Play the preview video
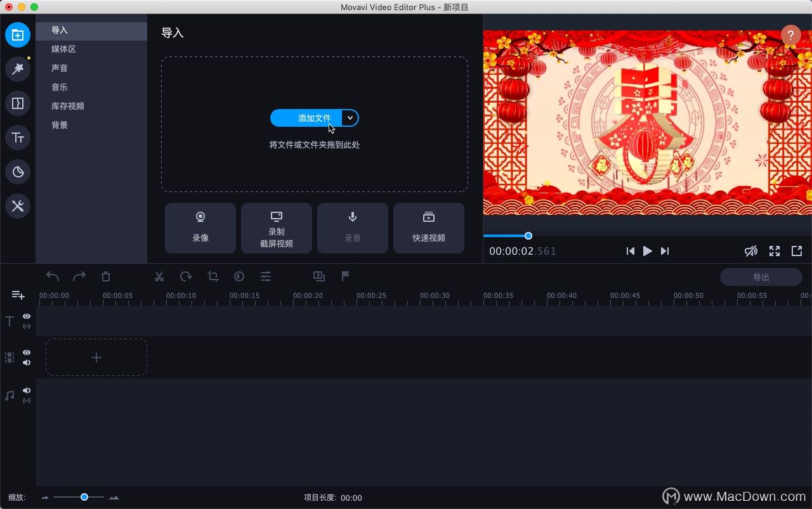Viewport: 812px width, 509px height. tap(647, 251)
